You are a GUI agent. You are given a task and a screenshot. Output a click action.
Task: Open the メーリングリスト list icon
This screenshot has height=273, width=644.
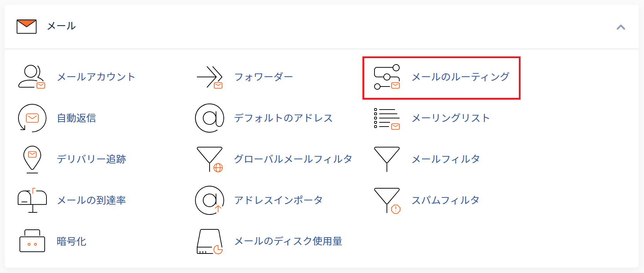[387, 118]
